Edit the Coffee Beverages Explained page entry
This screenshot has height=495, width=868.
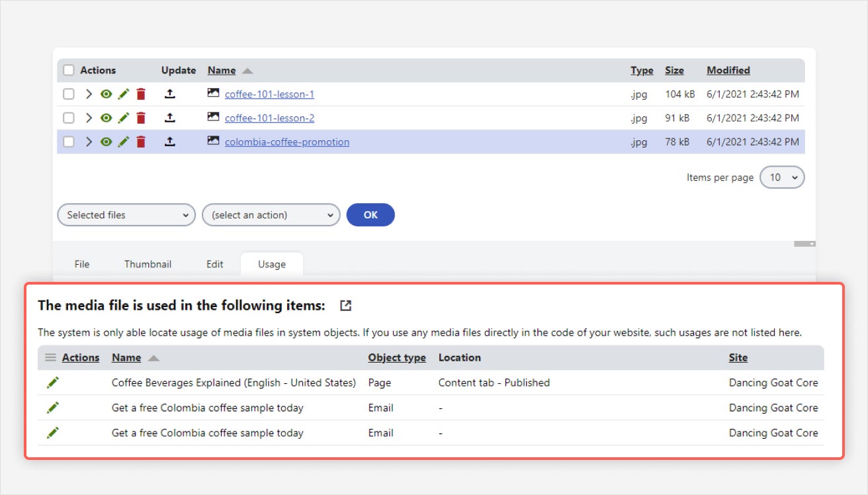(x=53, y=382)
